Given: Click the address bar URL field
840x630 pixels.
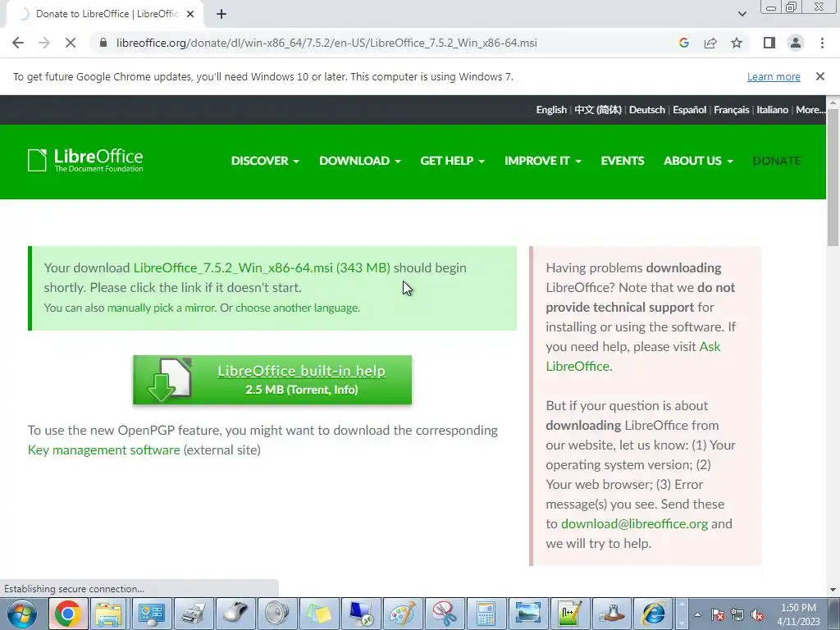Looking at the screenshot, I should (326, 43).
